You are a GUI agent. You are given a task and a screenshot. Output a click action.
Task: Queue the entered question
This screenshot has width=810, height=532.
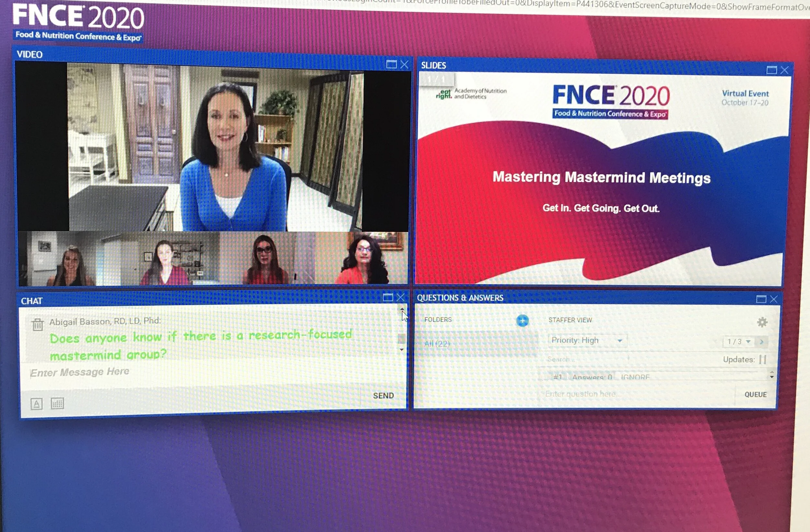tap(755, 395)
